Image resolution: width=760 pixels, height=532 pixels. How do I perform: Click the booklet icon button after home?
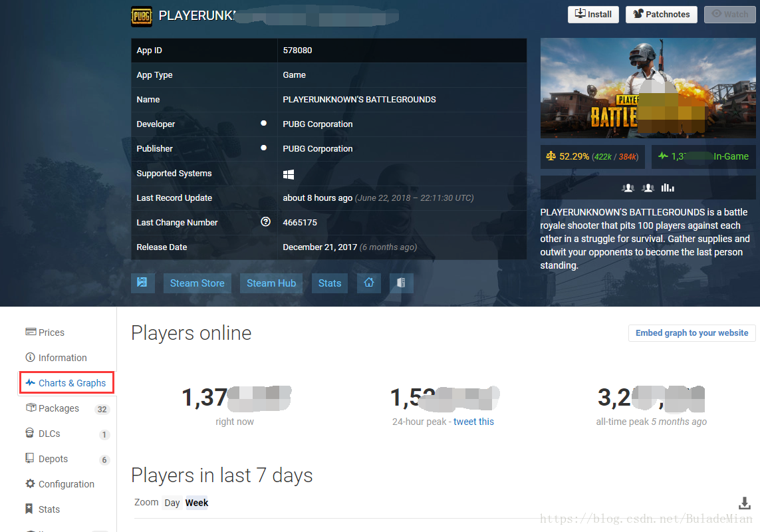(x=402, y=283)
